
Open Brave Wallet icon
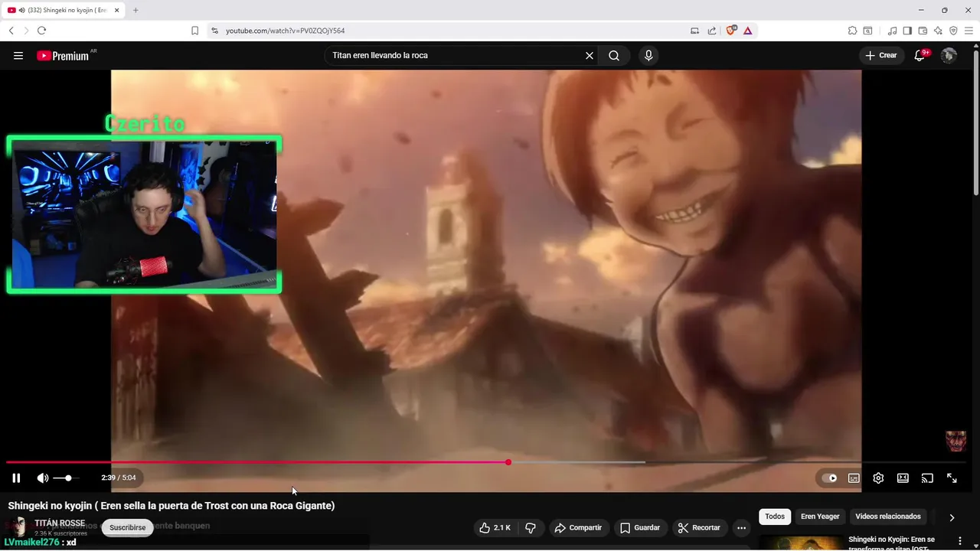point(923,31)
